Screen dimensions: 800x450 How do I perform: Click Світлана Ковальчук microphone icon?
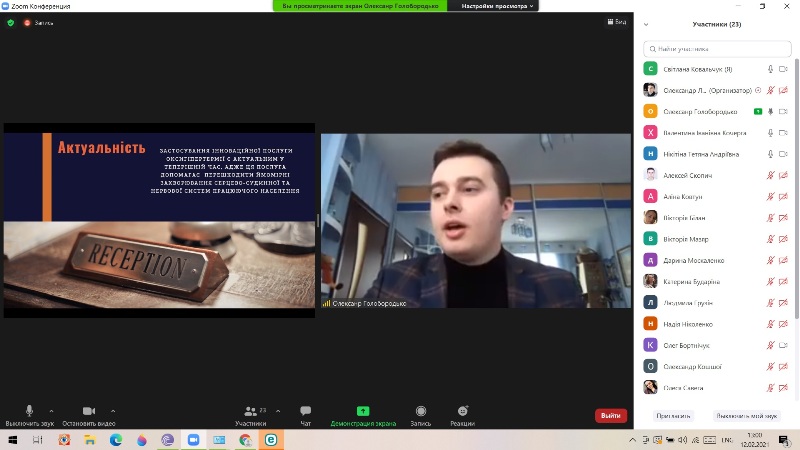(x=770, y=69)
